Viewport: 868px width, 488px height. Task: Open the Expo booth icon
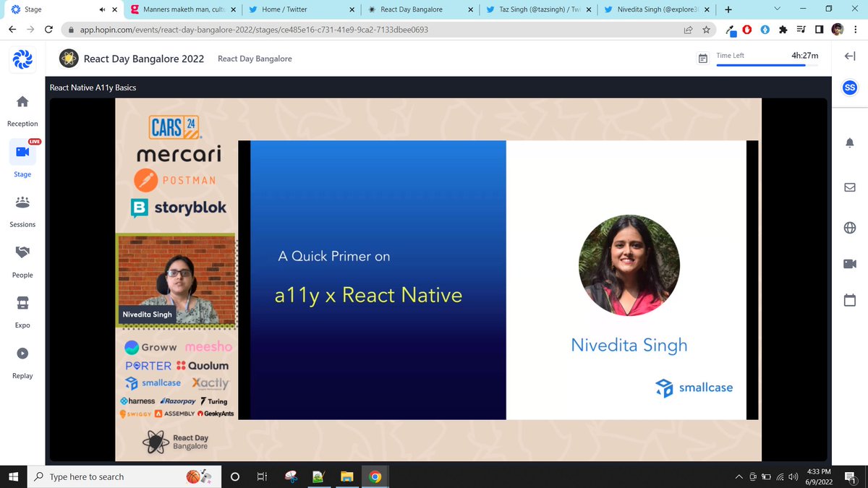coord(22,302)
